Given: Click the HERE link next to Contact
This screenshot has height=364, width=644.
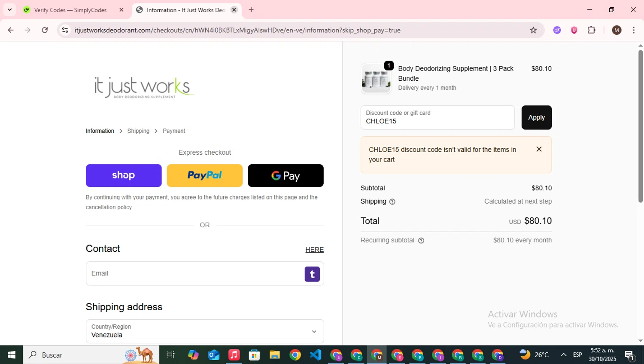Looking at the screenshot, I should click(x=315, y=250).
